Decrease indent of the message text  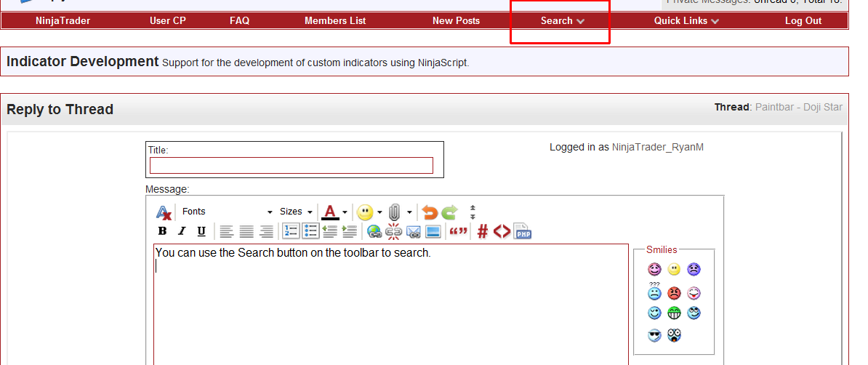pyautogui.click(x=330, y=231)
